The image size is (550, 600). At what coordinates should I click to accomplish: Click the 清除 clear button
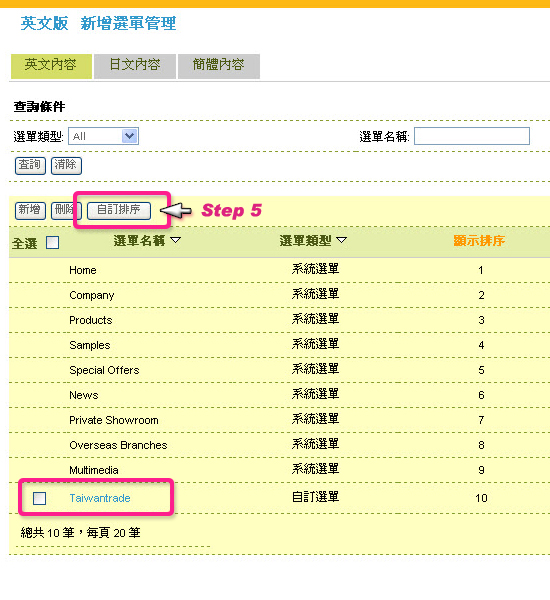click(x=66, y=166)
